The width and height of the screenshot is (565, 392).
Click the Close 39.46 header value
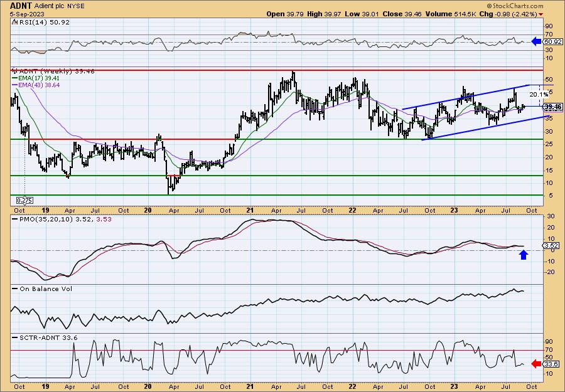[402, 14]
